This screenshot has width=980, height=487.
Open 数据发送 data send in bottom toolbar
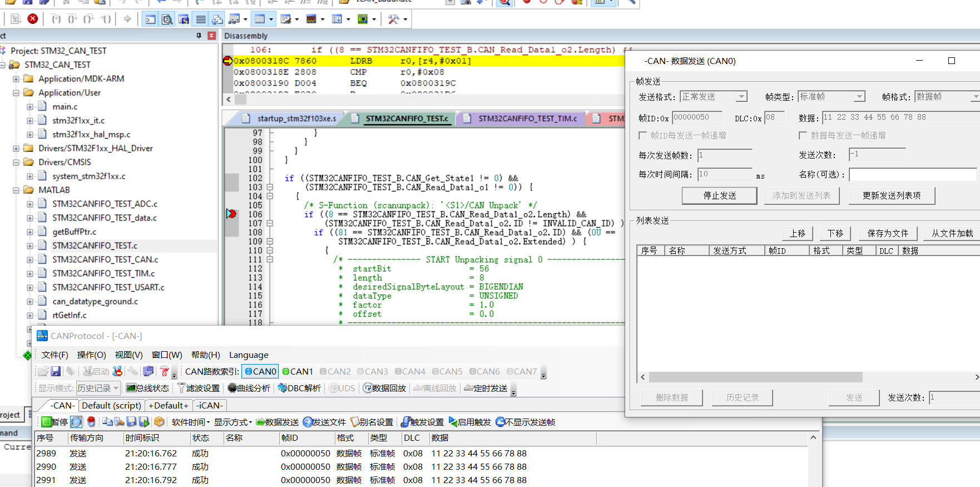[x=278, y=422]
